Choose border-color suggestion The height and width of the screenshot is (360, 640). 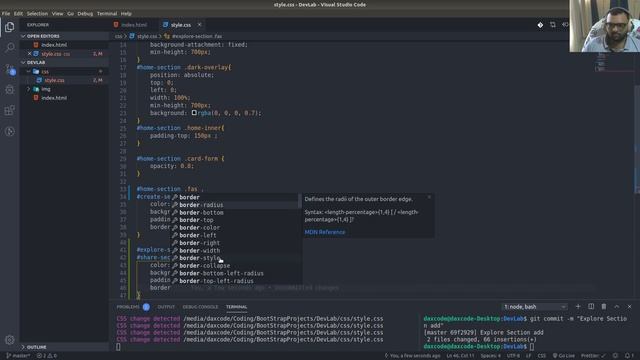(236, 228)
